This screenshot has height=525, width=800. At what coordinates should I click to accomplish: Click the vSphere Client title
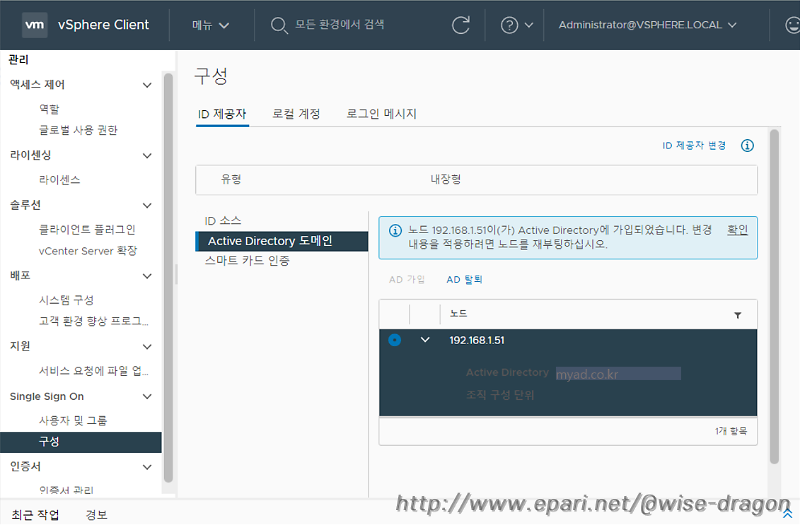(104, 25)
